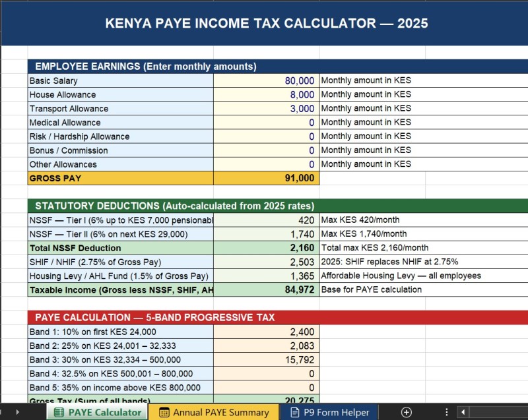
Task: Click the EMPLOYEE EARNINGS section header
Action: pos(278,66)
